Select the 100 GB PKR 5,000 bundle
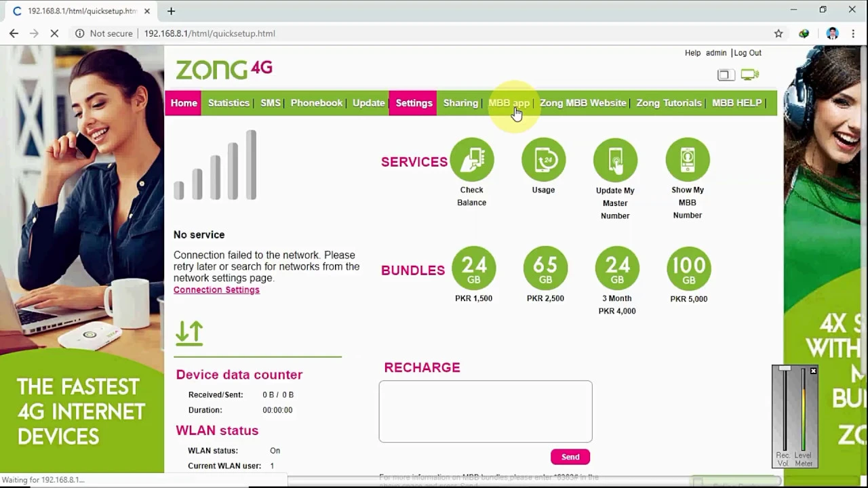The width and height of the screenshot is (868, 488). pyautogui.click(x=688, y=269)
